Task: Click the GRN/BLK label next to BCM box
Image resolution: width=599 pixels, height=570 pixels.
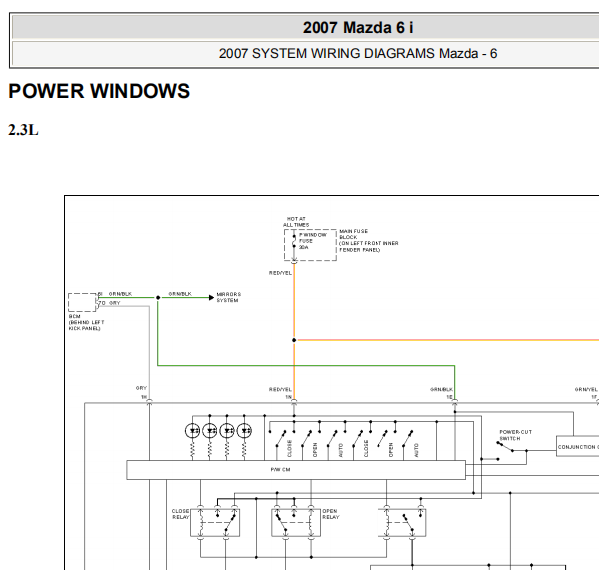Action: point(120,294)
